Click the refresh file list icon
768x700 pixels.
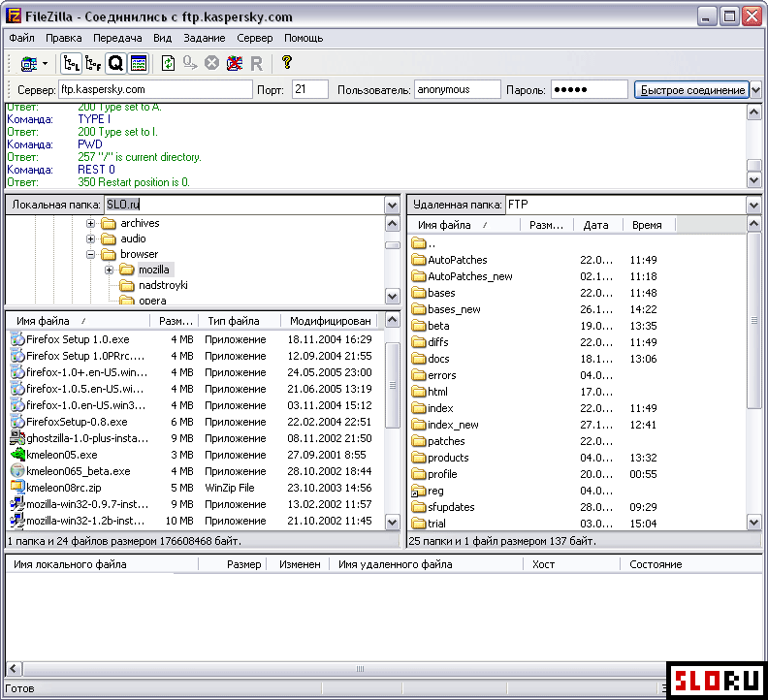[168, 63]
